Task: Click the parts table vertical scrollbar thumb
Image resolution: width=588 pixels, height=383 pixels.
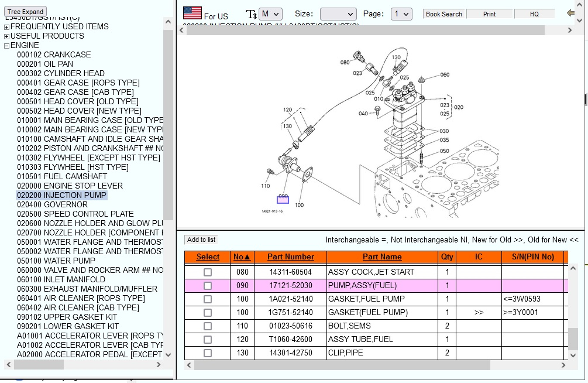Action: [x=573, y=338]
